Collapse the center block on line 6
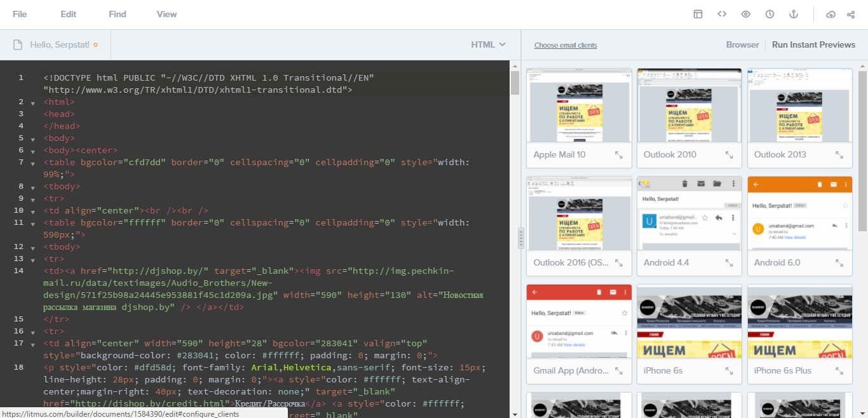The width and height of the screenshot is (868, 418). click(x=33, y=151)
